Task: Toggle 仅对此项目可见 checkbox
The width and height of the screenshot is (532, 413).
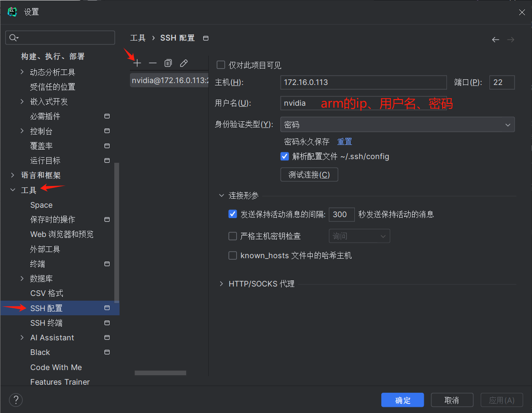Action: 221,65
